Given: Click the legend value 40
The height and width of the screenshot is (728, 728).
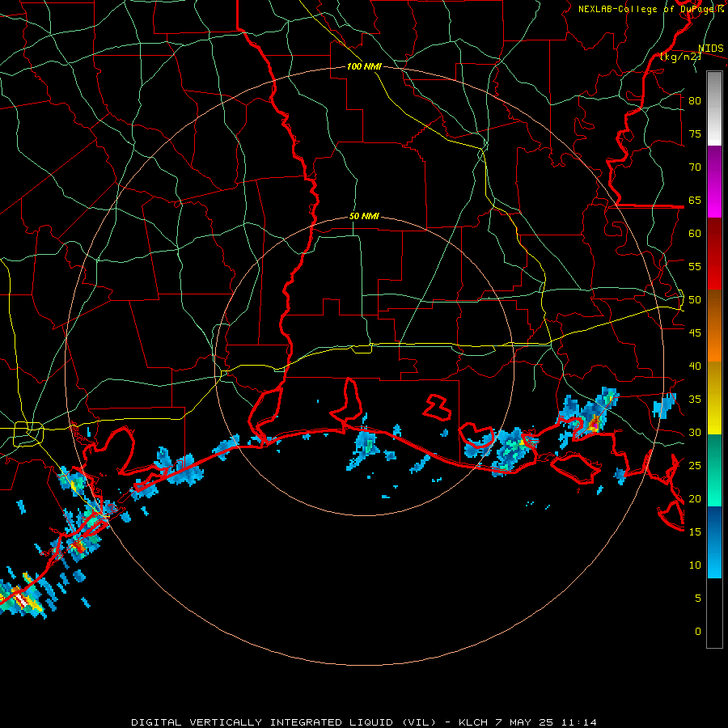Looking at the screenshot, I should click(x=695, y=366).
